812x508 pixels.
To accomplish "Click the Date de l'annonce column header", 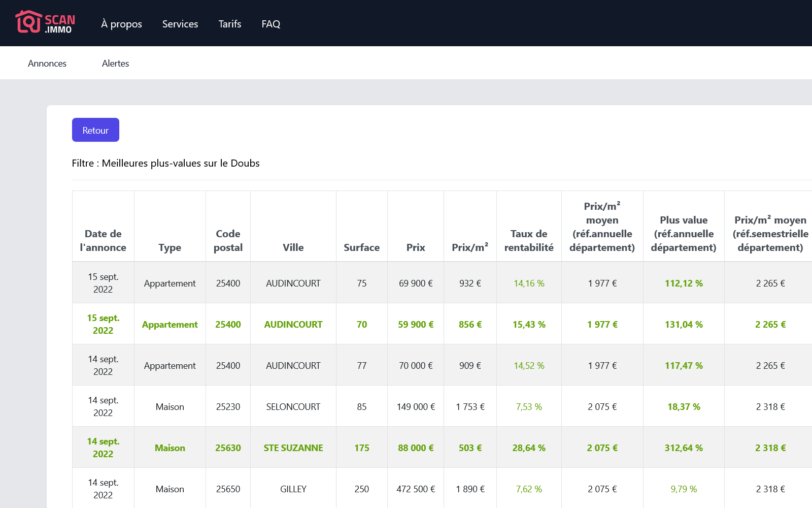I will (103, 240).
